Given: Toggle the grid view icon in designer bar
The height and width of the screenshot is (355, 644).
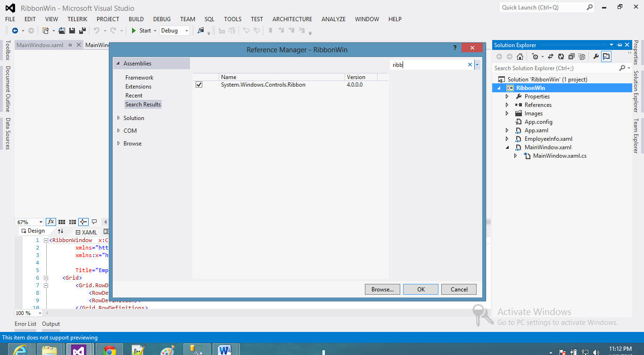Looking at the screenshot, I should point(62,222).
